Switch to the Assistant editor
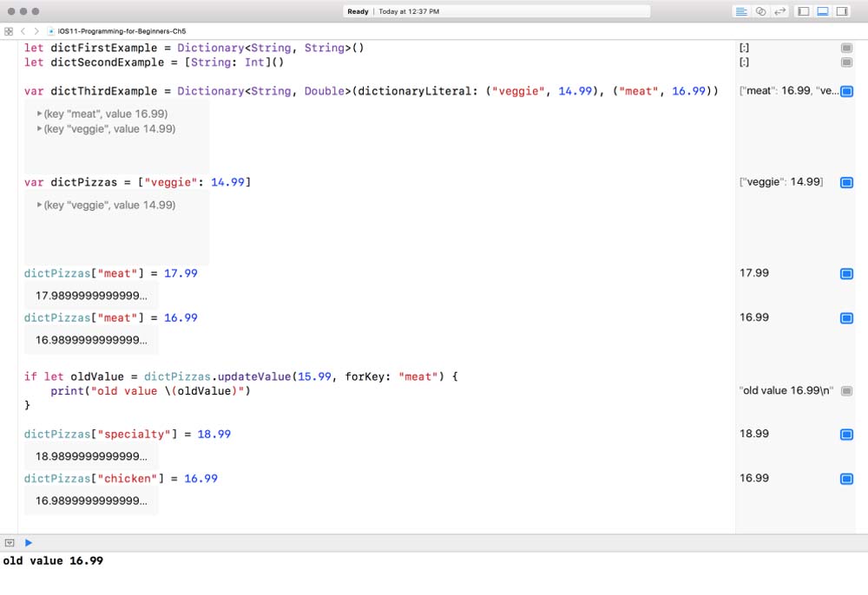The width and height of the screenshot is (868, 595). click(761, 11)
